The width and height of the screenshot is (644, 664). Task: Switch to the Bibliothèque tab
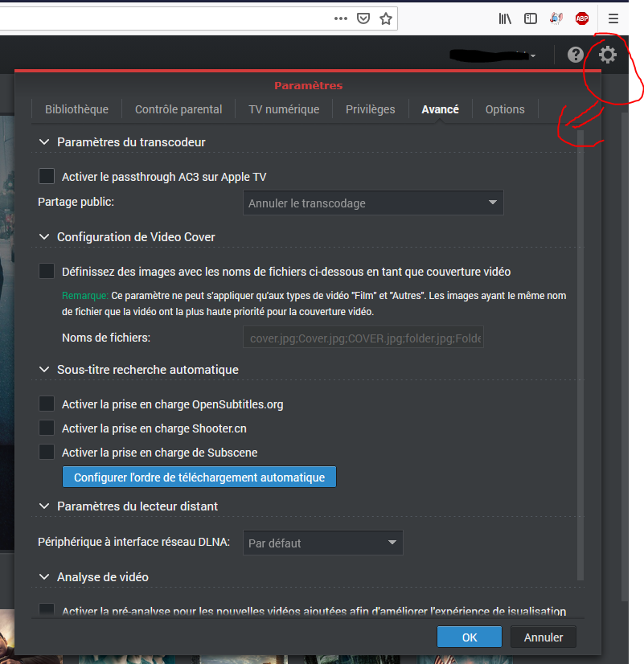pos(76,109)
